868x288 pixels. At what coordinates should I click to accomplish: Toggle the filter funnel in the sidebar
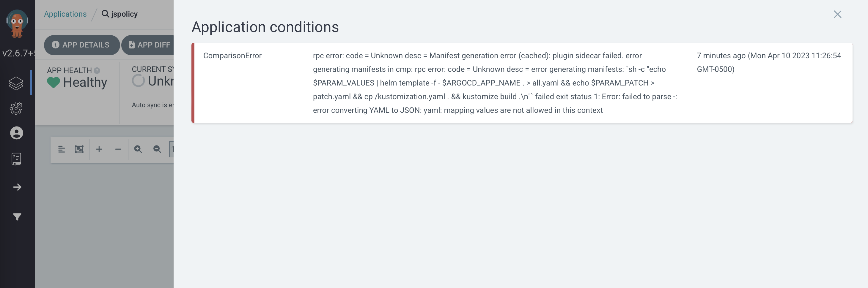(17, 217)
